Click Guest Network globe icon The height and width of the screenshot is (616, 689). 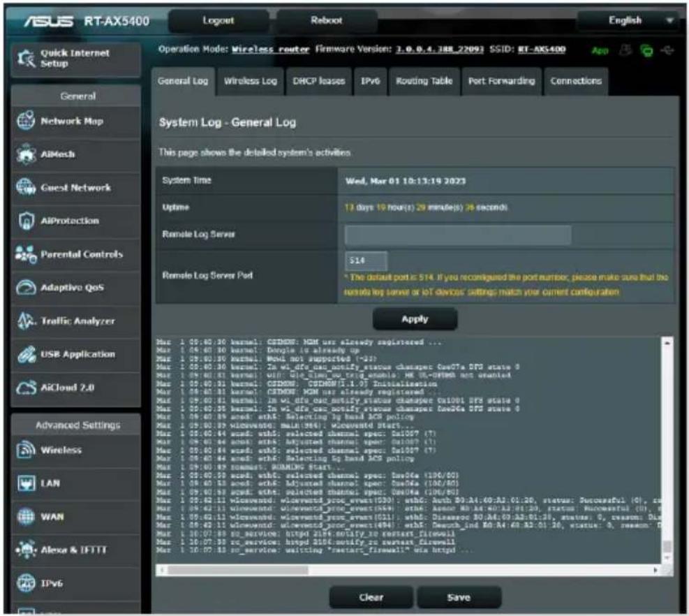point(26,187)
